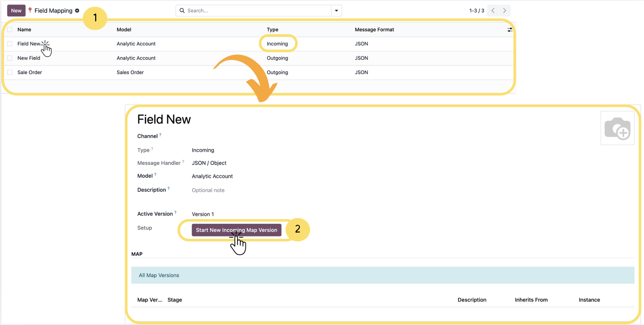Click the help tooltip next to Channel
This screenshot has height=325, width=644.
pyautogui.click(x=160, y=135)
